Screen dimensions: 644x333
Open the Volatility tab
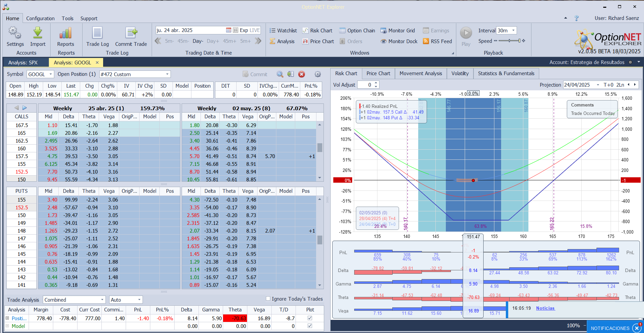pyautogui.click(x=460, y=73)
